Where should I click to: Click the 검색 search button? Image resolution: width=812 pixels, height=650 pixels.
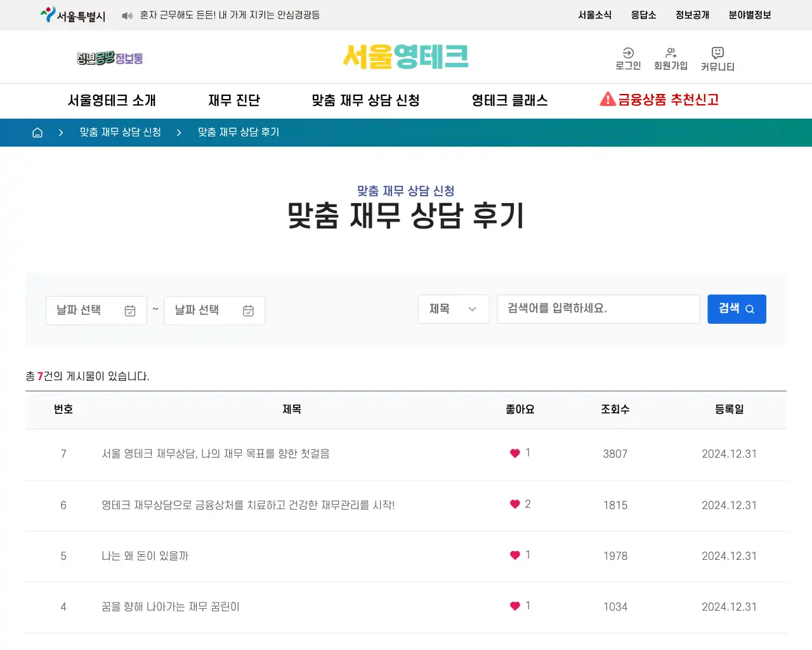pos(737,309)
